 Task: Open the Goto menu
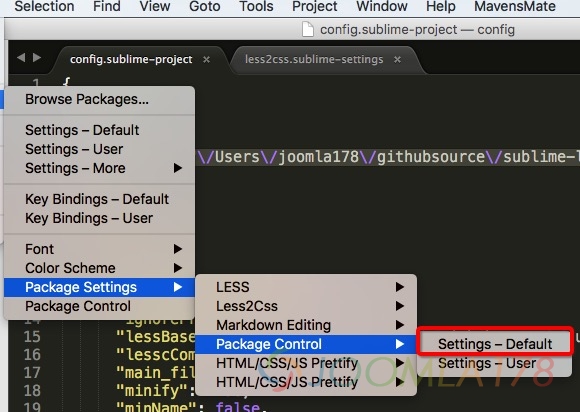point(205,6)
